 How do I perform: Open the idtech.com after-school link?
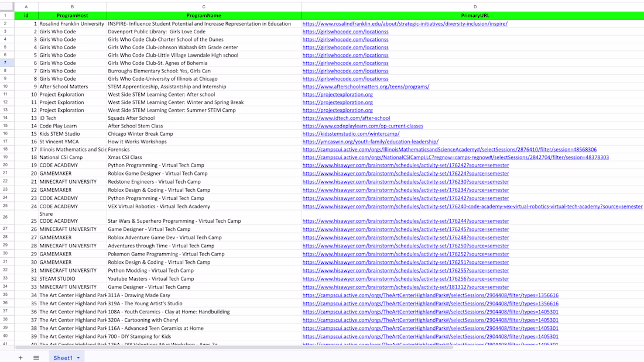(346, 118)
